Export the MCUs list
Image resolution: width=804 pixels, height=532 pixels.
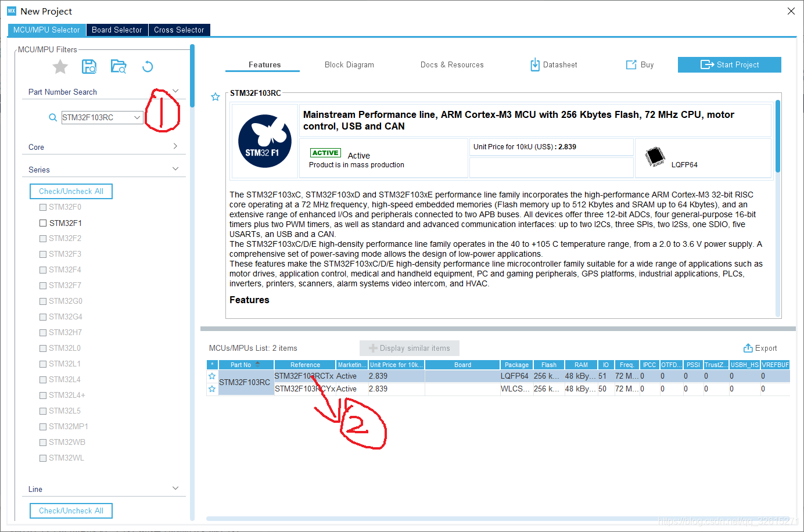[x=760, y=348]
